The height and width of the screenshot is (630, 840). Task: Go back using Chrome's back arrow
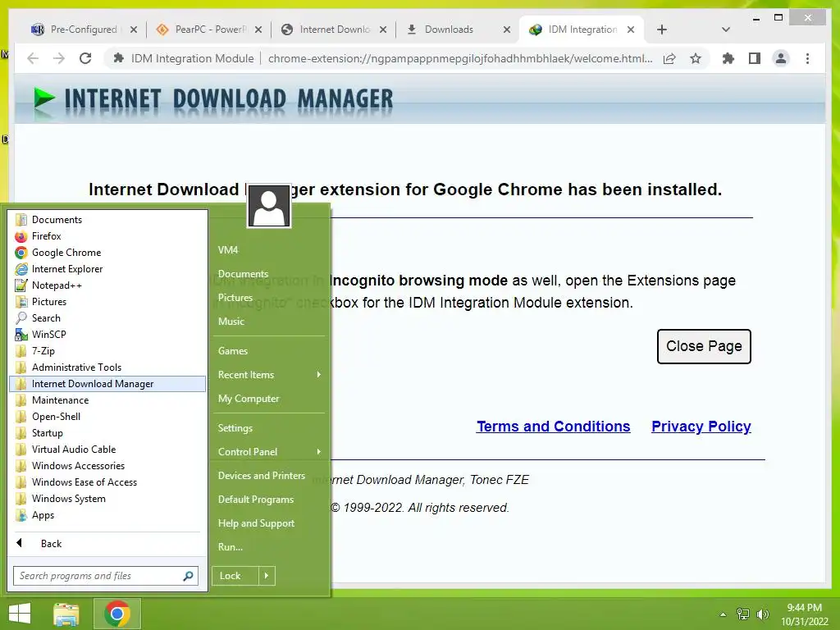(x=33, y=58)
